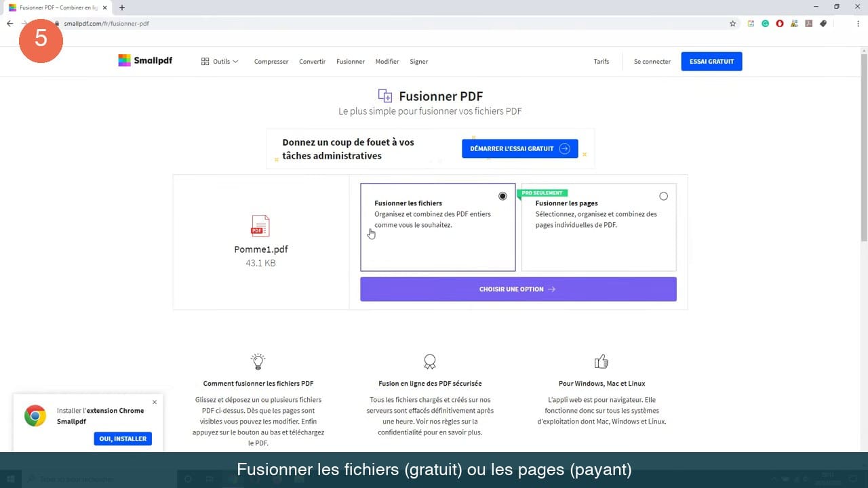Click Se connecter link
The image size is (868, 488).
point(652,61)
